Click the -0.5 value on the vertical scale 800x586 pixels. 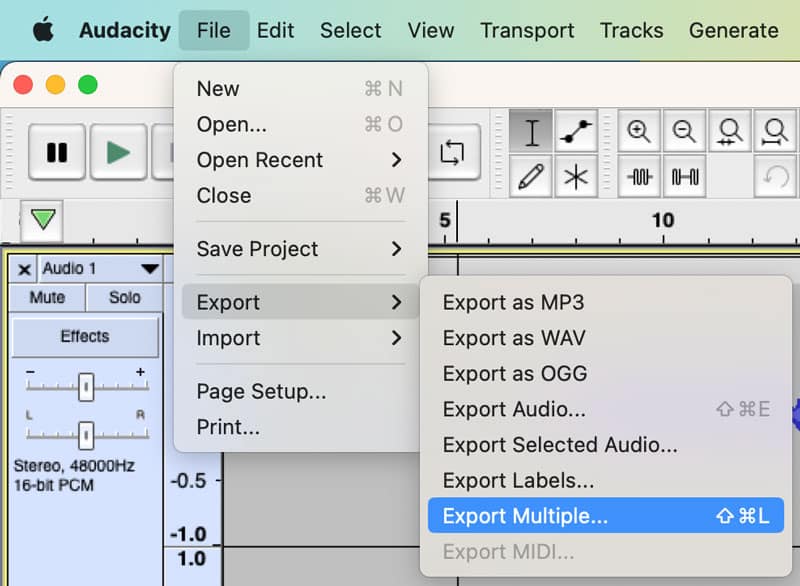(x=188, y=480)
